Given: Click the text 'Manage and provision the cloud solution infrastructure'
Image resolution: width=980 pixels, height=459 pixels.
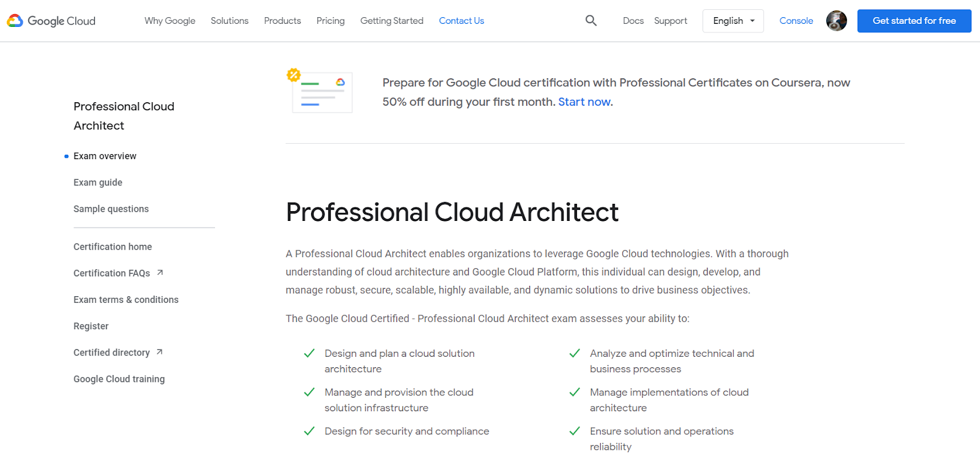Looking at the screenshot, I should [x=399, y=400].
